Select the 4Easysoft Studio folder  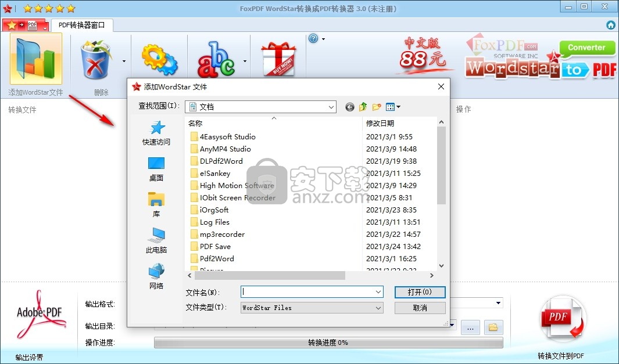[223, 137]
